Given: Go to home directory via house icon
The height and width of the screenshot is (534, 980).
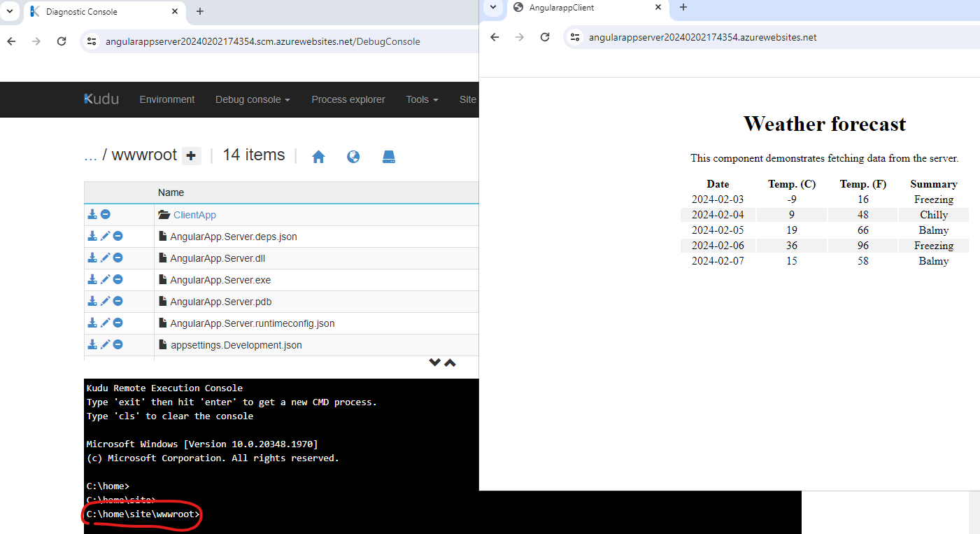Looking at the screenshot, I should click(x=318, y=157).
